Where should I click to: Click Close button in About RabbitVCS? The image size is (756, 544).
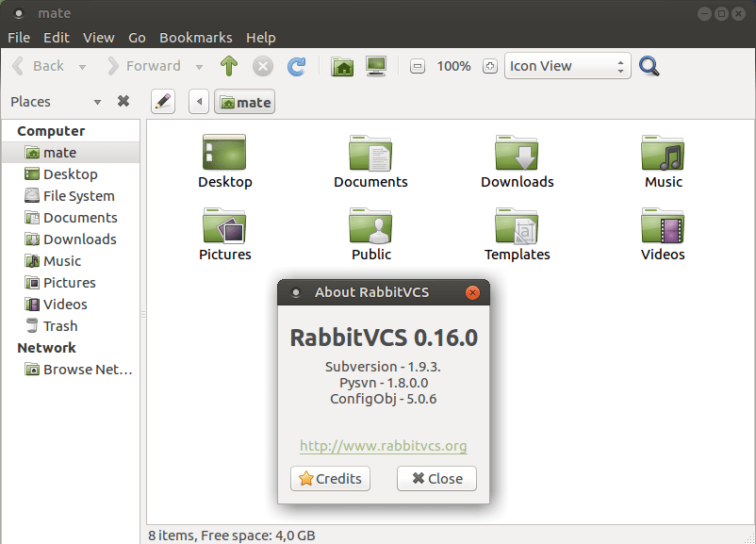(x=436, y=478)
